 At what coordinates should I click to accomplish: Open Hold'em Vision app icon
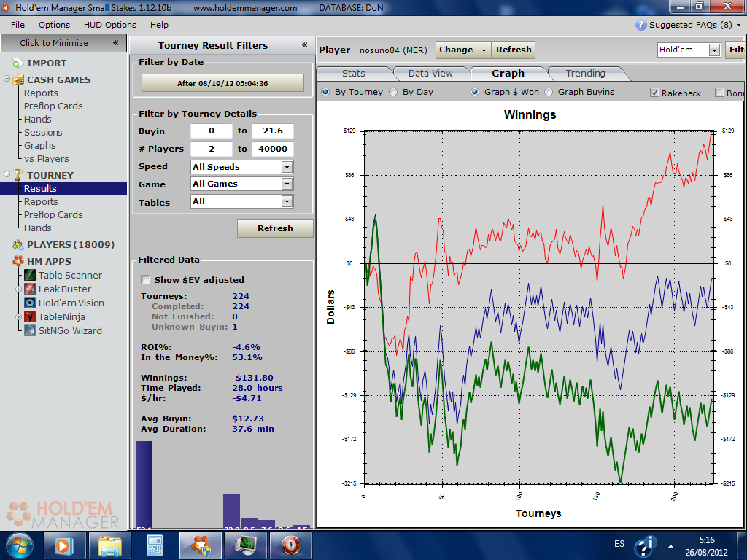tap(29, 303)
